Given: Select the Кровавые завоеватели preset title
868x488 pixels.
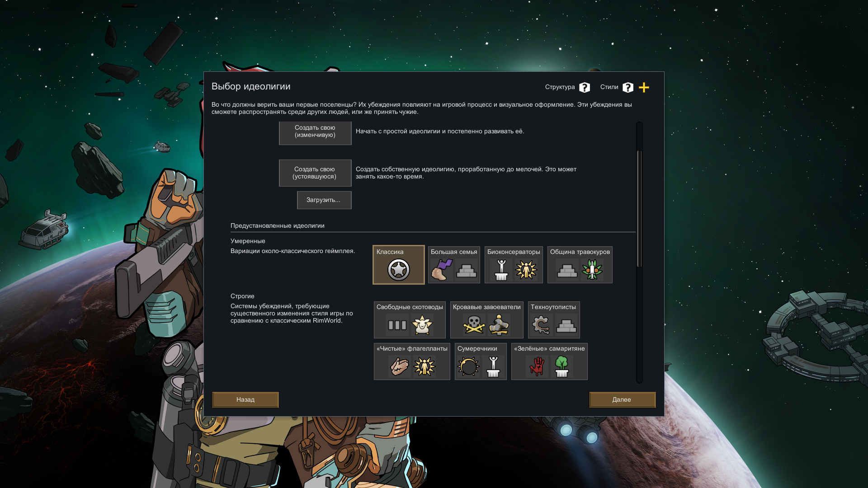Looking at the screenshot, I should pos(487,307).
